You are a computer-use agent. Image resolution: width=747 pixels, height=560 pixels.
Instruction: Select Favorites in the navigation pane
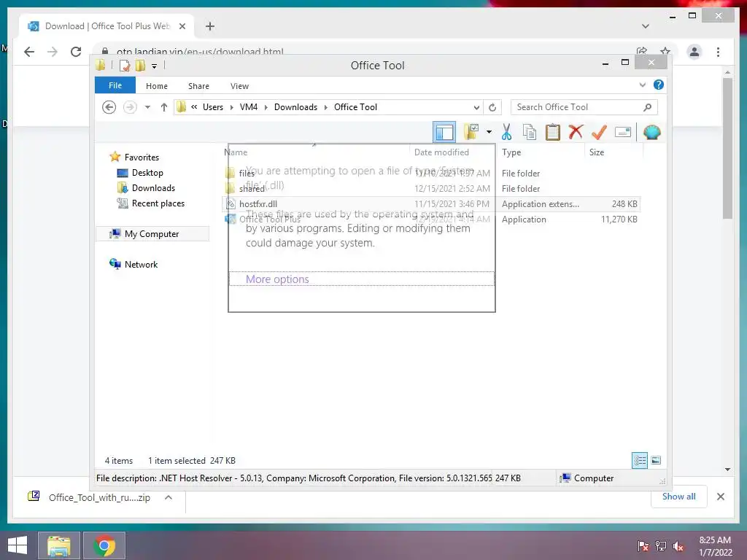pos(142,157)
